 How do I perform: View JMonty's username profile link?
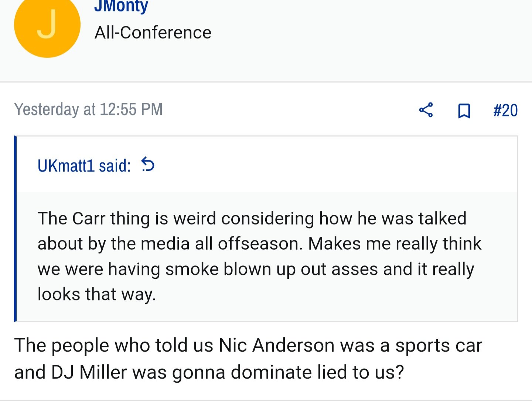[x=121, y=6]
